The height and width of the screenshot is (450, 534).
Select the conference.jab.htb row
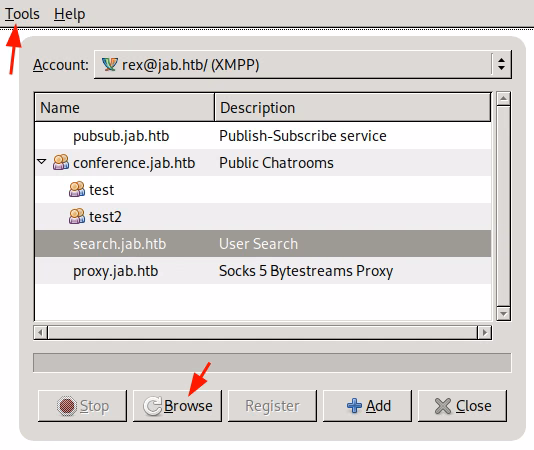[x=263, y=163]
